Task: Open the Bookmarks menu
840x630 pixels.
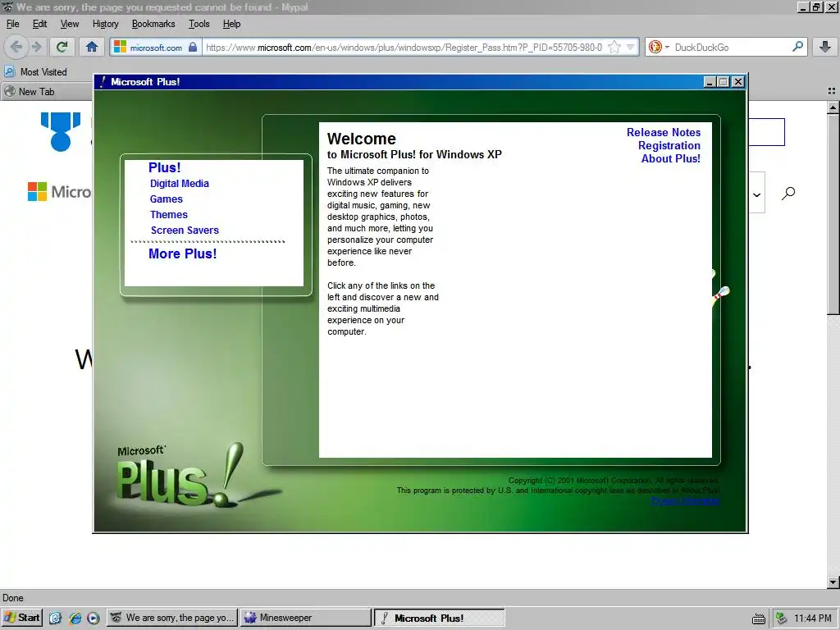Action: coord(153,24)
